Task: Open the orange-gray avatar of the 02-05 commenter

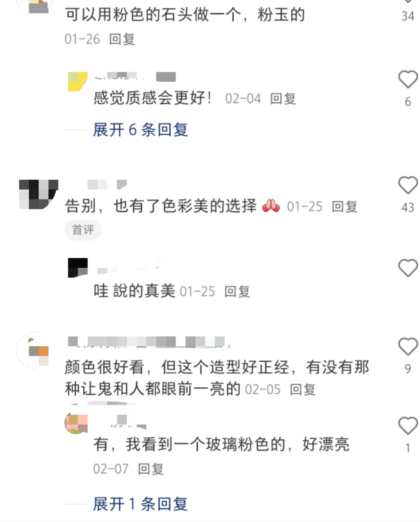Action: [x=35, y=351]
